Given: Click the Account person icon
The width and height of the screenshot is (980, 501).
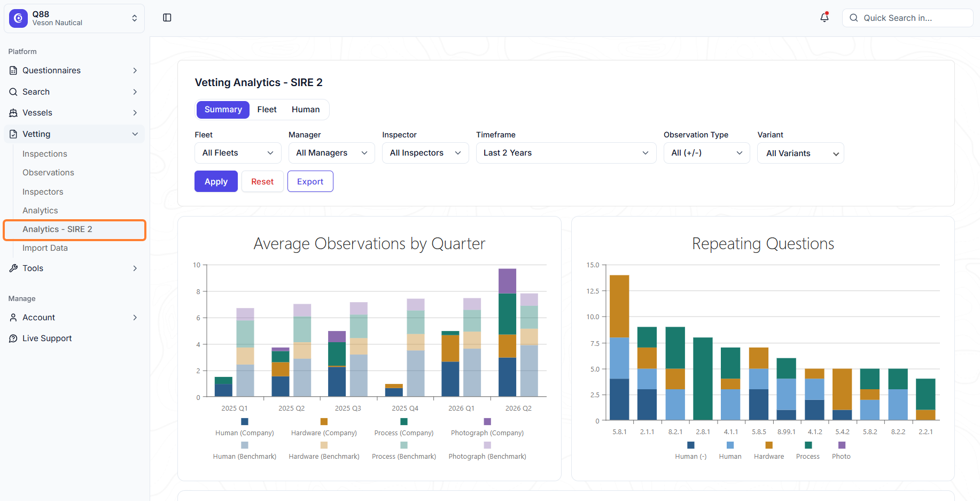Looking at the screenshot, I should click(13, 318).
